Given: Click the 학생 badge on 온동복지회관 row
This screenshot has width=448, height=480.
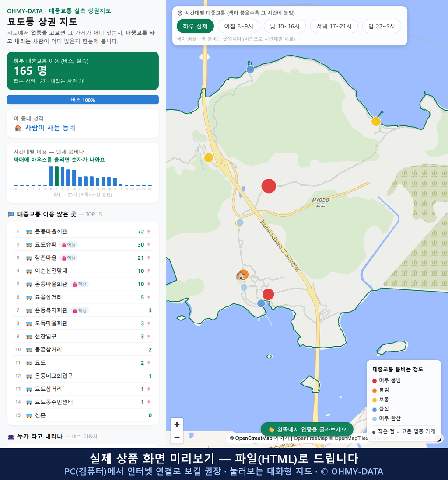Looking at the screenshot, I should coord(79,311).
